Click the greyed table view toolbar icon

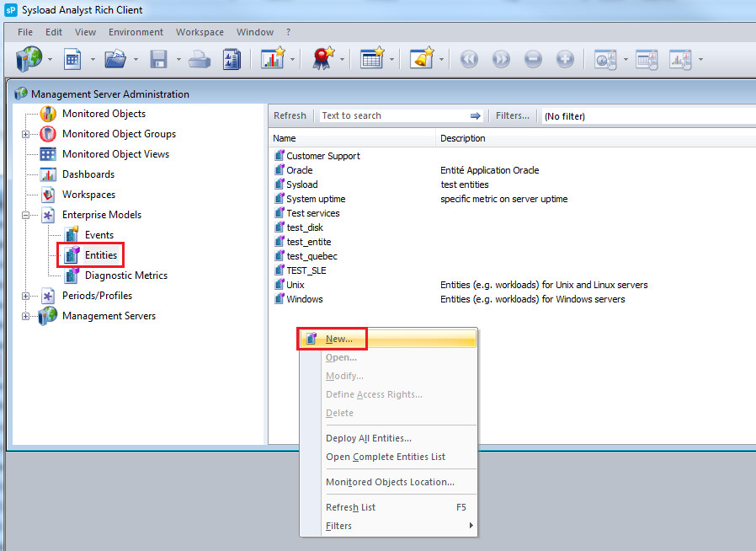[x=647, y=59]
